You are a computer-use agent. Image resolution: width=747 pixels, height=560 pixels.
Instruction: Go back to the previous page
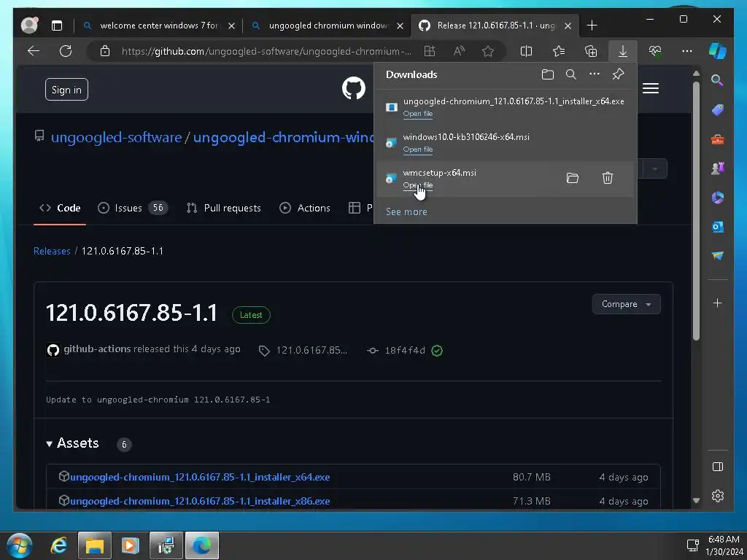[34, 51]
